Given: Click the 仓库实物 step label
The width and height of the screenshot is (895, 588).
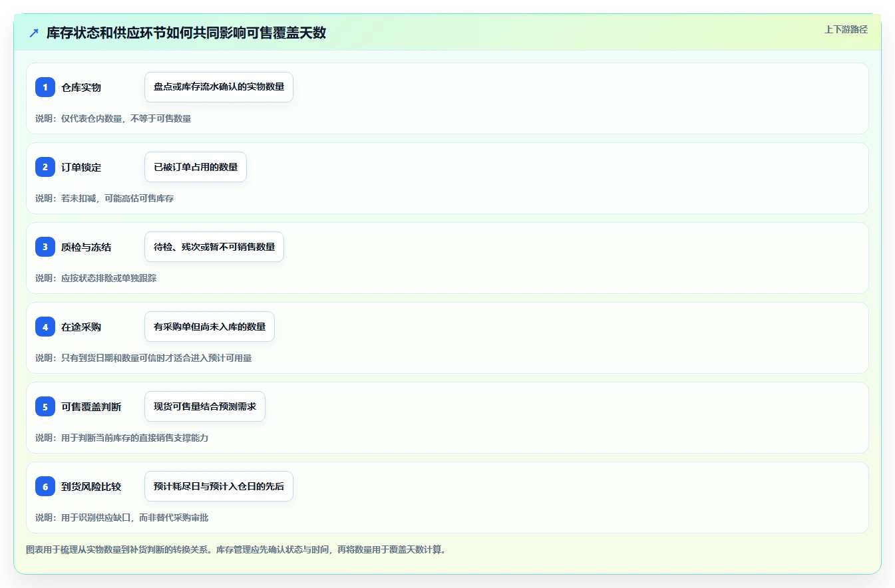Looking at the screenshot, I should (x=81, y=88).
